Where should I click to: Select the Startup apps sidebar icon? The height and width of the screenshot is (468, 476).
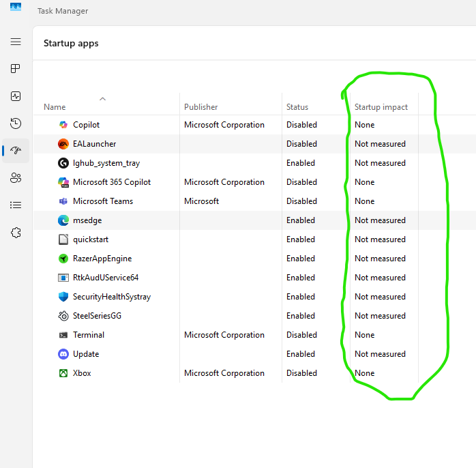click(x=16, y=150)
